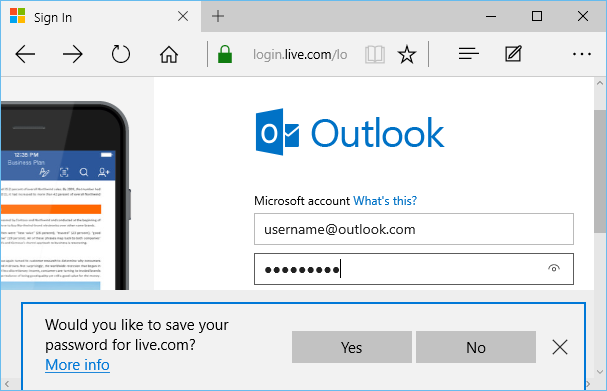Open the Hub three-lines icon
Image resolution: width=607 pixels, height=391 pixels.
click(469, 54)
